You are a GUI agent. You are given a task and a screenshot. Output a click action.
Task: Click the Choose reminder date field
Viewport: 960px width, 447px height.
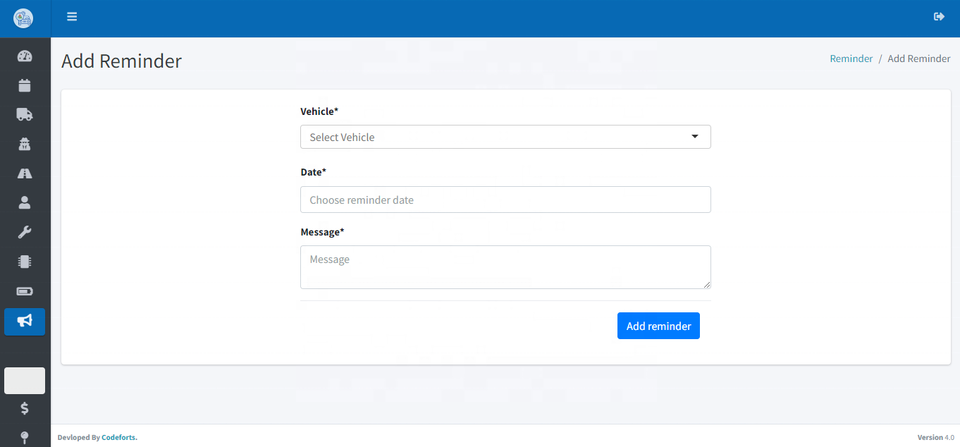[505, 200]
